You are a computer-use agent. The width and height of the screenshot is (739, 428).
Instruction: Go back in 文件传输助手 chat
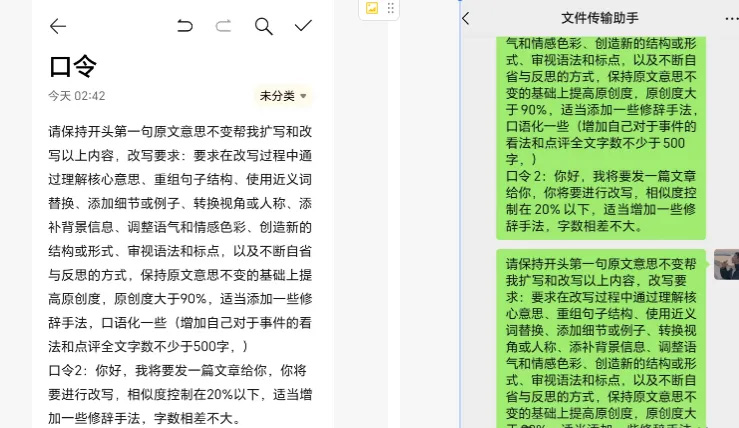pyautogui.click(x=466, y=18)
